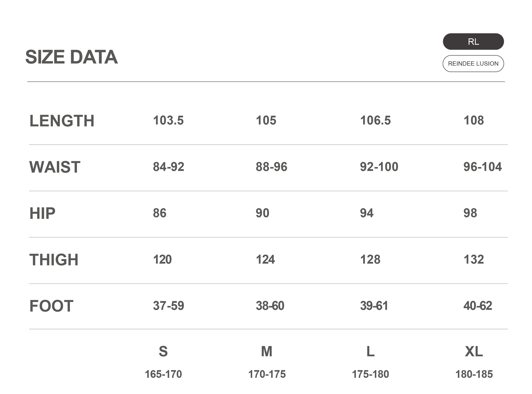Click the dark RL pill button

tap(473, 42)
